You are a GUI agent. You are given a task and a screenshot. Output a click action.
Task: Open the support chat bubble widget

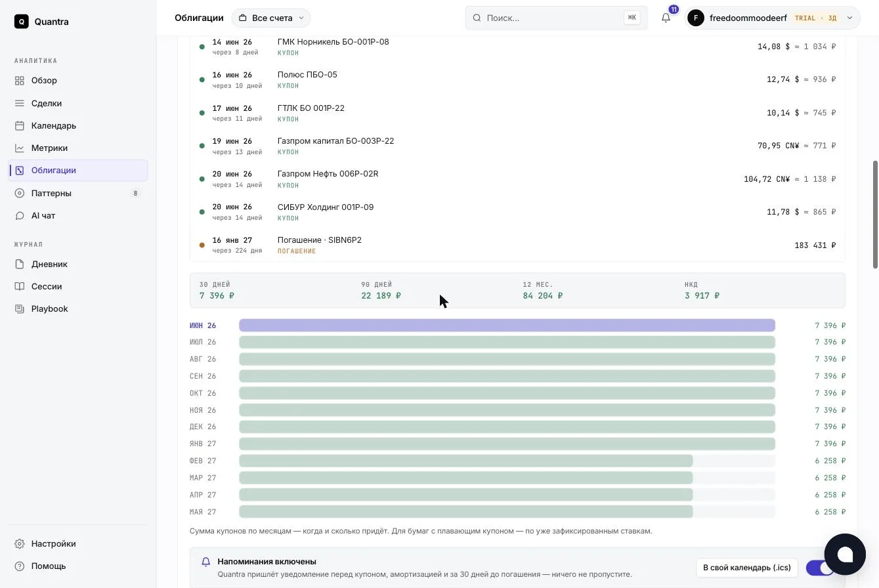845,555
